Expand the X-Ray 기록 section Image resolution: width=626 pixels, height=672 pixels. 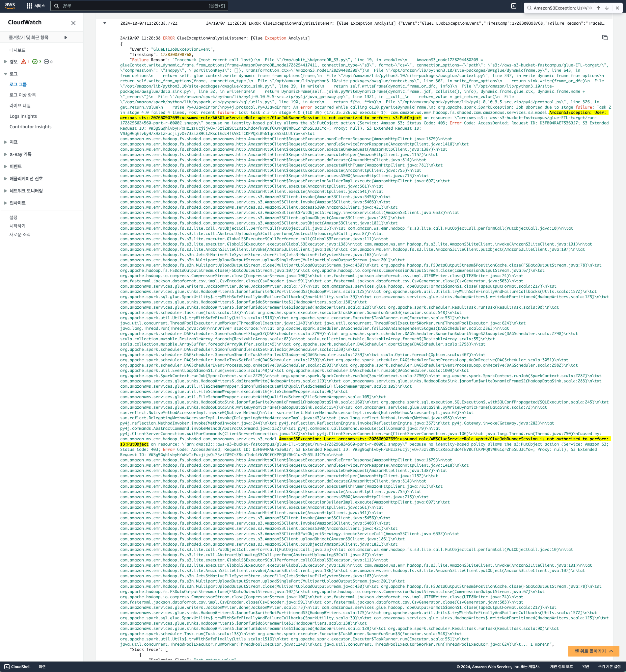point(5,154)
